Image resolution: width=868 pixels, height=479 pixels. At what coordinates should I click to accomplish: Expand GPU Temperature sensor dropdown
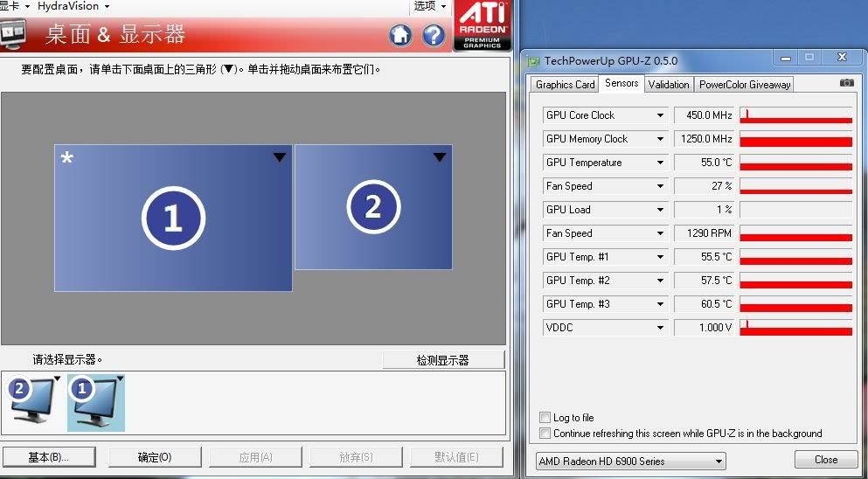[x=660, y=163]
